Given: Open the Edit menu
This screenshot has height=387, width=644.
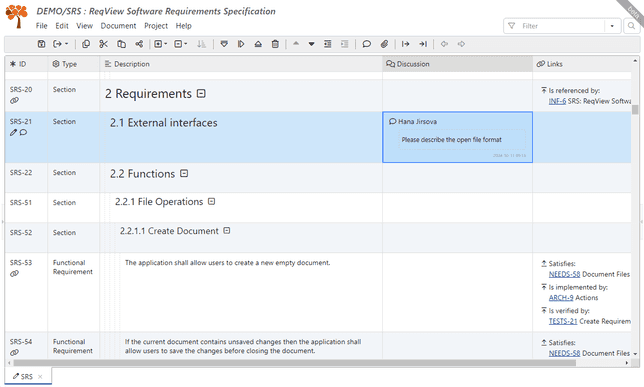Looking at the screenshot, I should pos(62,26).
